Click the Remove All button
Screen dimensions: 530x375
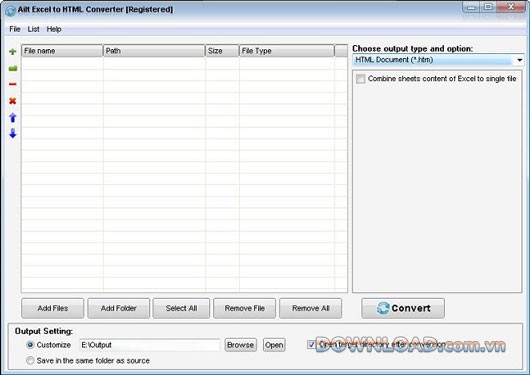point(310,308)
